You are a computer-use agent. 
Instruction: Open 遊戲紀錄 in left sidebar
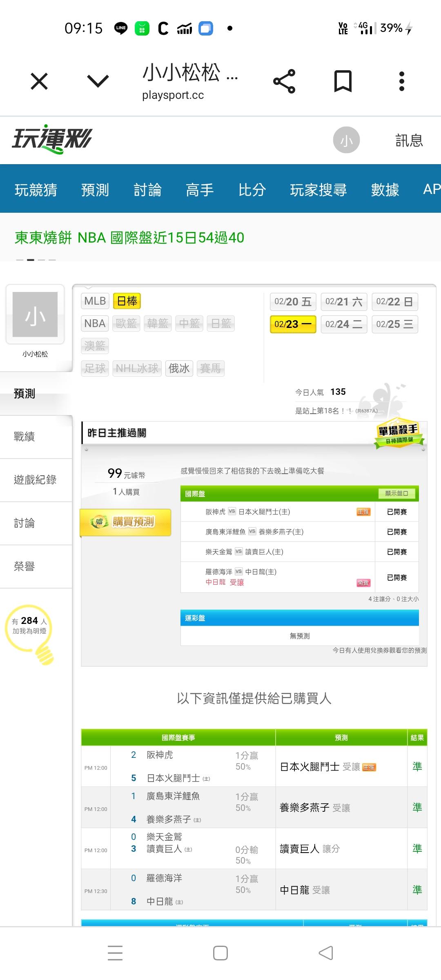(x=36, y=480)
